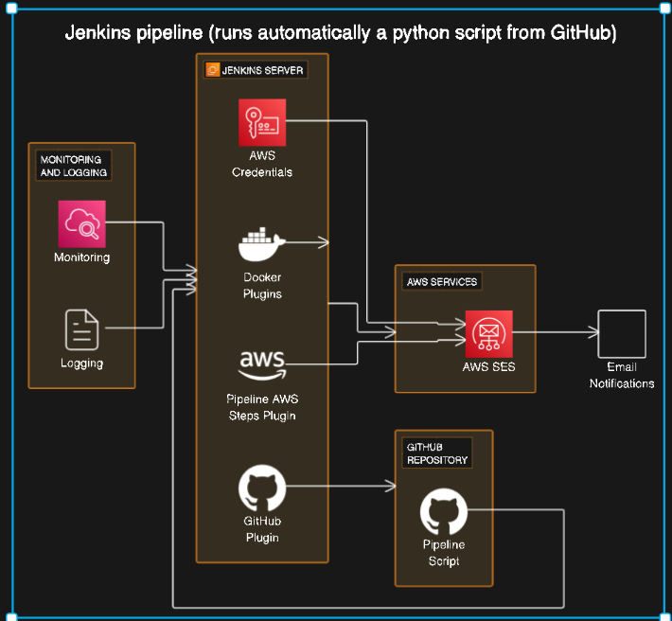Image resolution: width=672 pixels, height=621 pixels.
Task: Click the top-right blue selection handle
Action: click(x=665, y=8)
